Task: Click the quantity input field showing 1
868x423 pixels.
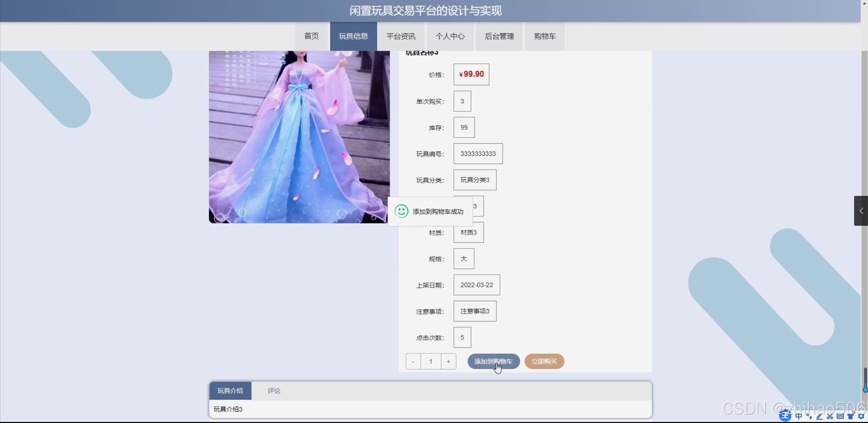Action: pyautogui.click(x=431, y=362)
